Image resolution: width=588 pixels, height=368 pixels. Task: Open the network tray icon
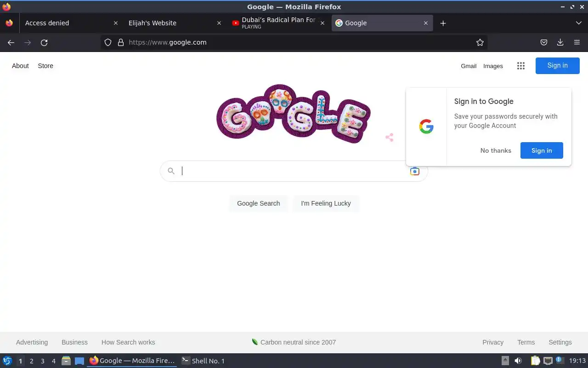[x=548, y=361]
